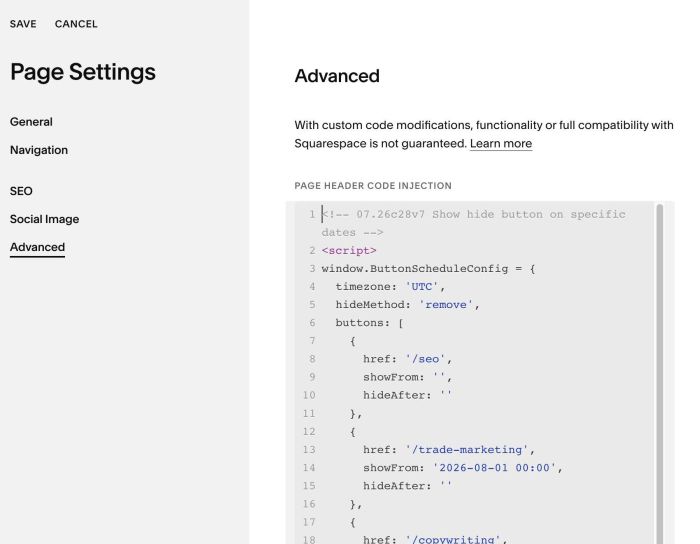
Task: Click line number 10 in the gutter
Action: [309, 395]
